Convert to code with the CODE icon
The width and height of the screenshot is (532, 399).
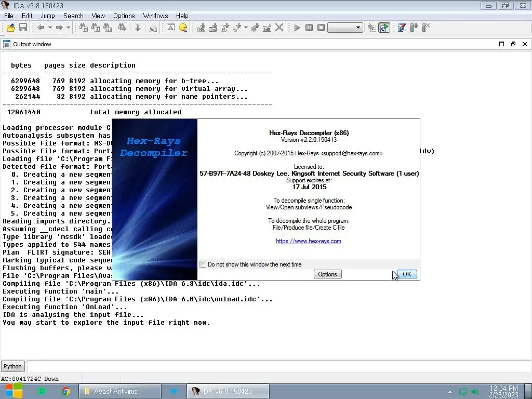click(x=201, y=28)
